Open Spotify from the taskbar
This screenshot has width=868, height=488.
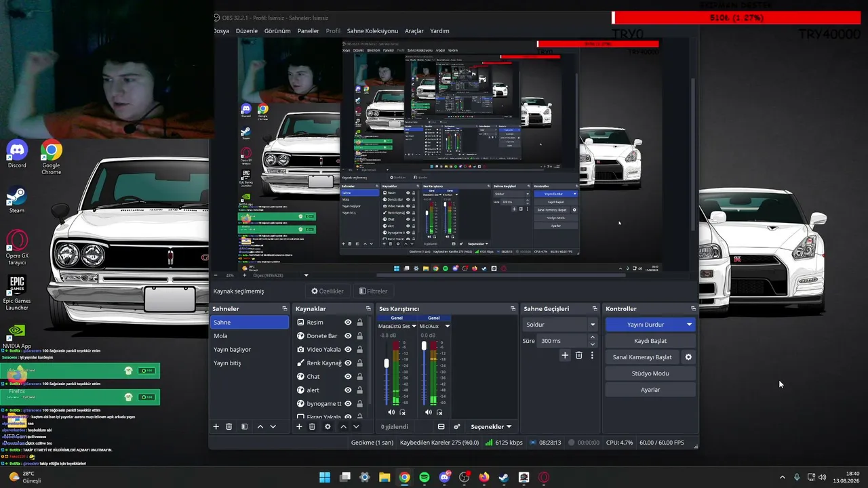click(425, 477)
